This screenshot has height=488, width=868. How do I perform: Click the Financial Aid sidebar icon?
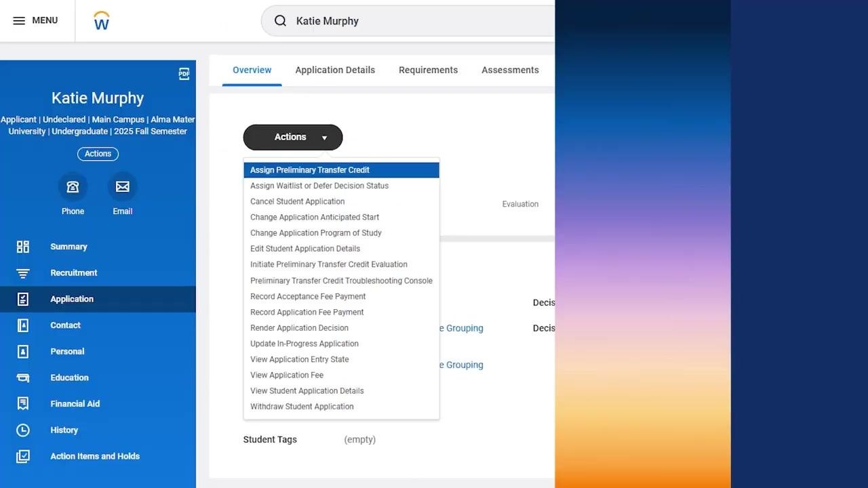click(23, 404)
